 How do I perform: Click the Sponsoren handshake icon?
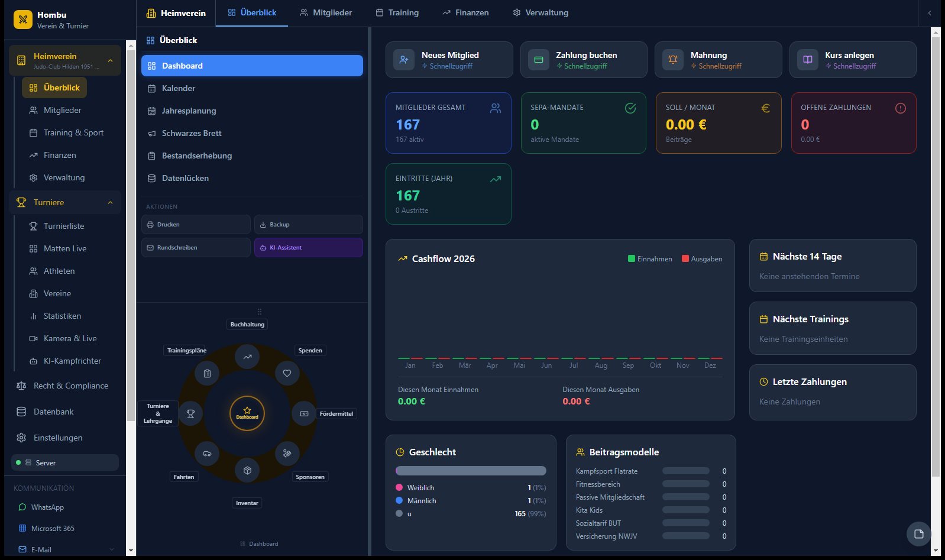(287, 454)
